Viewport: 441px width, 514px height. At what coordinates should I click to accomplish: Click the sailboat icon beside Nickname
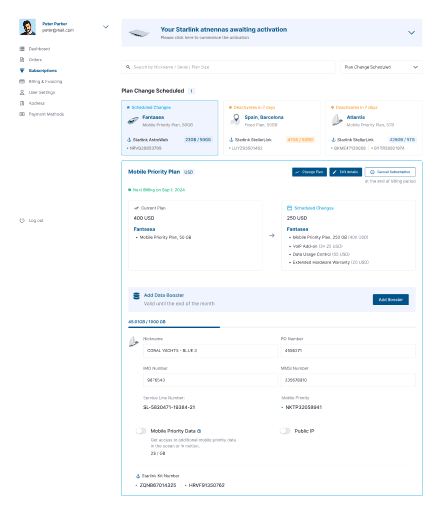point(133,342)
